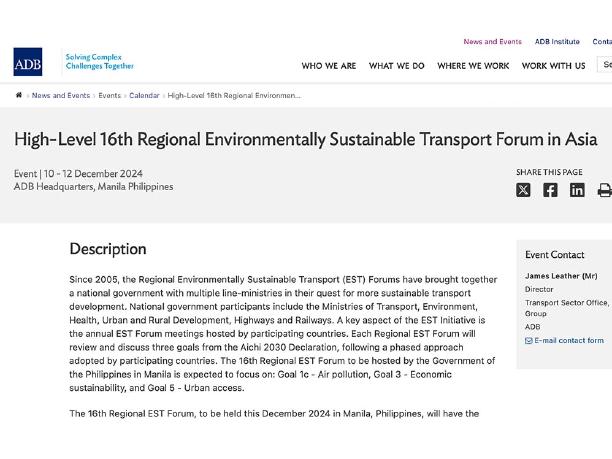Open News and Events top link

coord(493,41)
